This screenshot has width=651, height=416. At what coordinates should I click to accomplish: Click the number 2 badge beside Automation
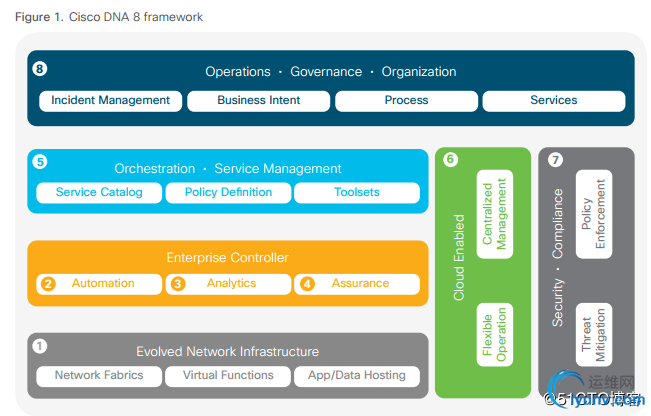click(x=48, y=284)
